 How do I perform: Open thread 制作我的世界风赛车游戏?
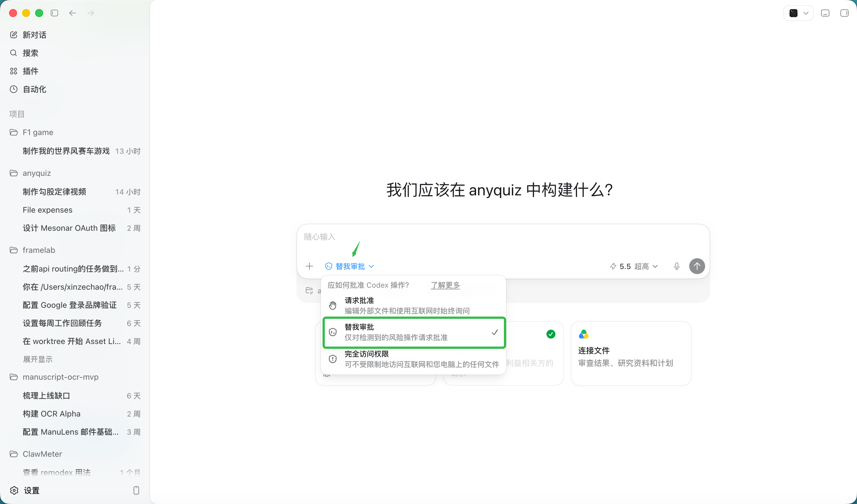coord(75,151)
